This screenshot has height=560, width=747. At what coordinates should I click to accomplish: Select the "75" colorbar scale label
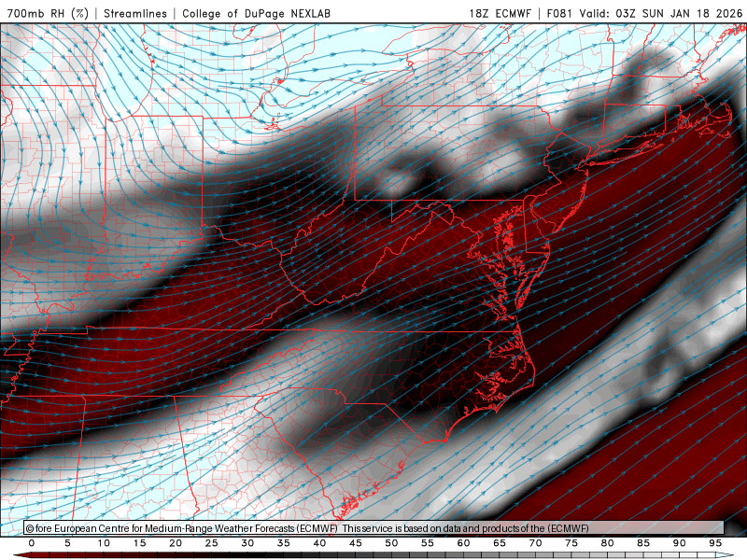[x=571, y=543]
